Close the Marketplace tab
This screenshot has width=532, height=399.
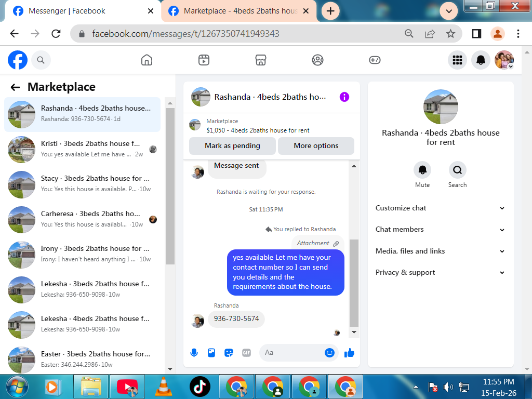pyautogui.click(x=305, y=11)
